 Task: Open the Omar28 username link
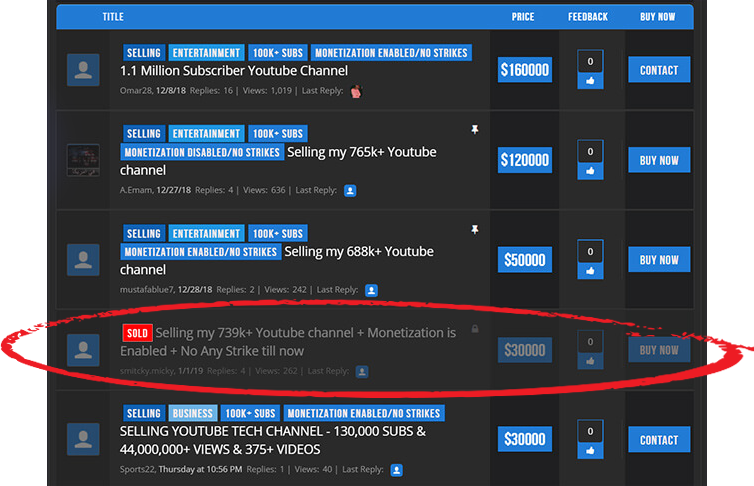tap(136, 91)
